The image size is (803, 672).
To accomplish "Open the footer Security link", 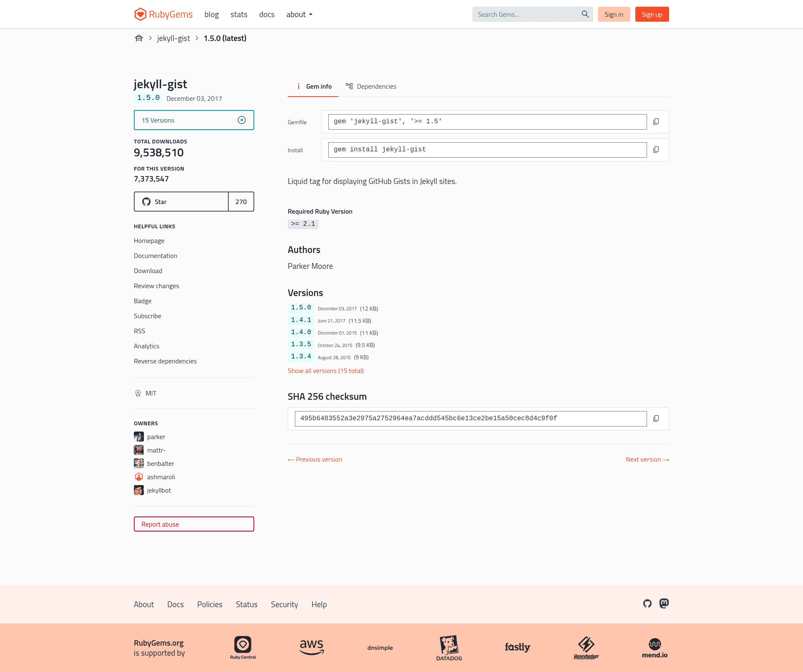I will tap(284, 605).
